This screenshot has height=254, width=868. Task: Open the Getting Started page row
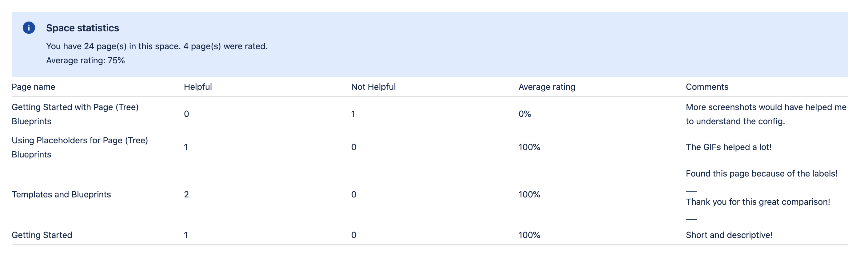coord(42,235)
